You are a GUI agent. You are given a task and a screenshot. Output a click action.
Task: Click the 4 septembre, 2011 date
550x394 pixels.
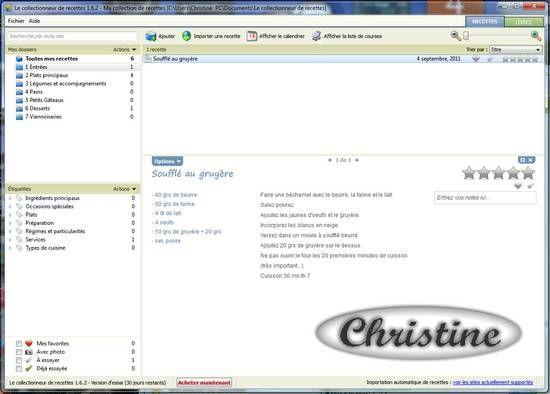pos(438,59)
